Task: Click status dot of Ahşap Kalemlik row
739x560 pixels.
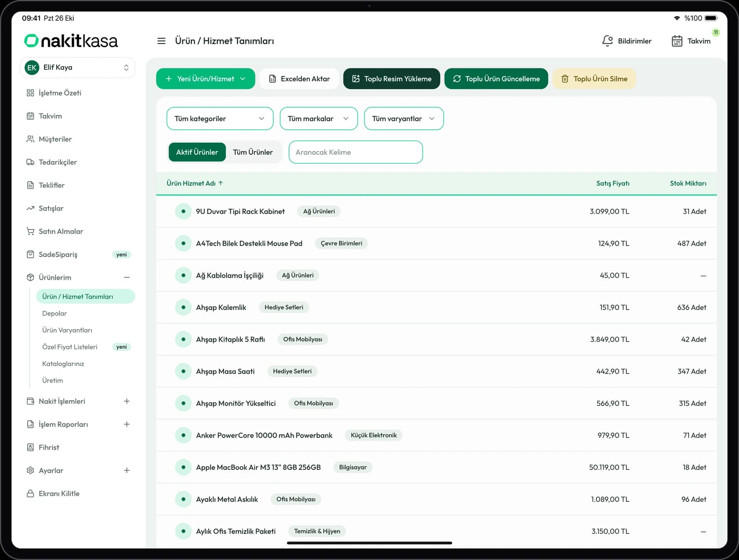Action: [x=183, y=307]
